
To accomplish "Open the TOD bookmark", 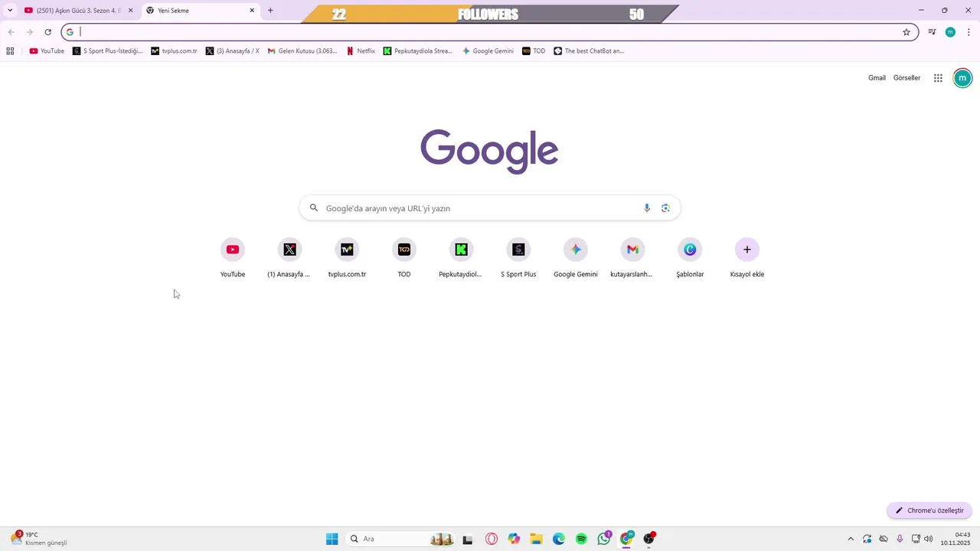I will click(534, 51).
